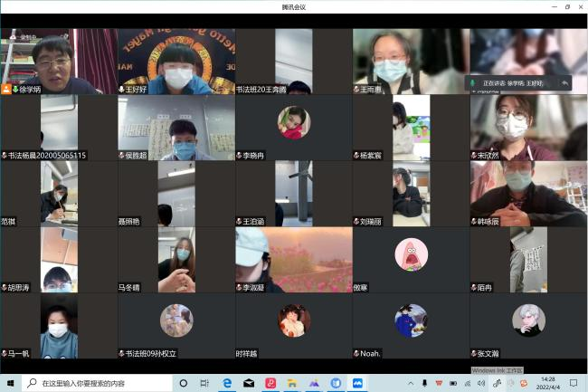The image size is (588, 392).
Task: Click 书法班09孙权立's round avatar
Action: pyautogui.click(x=176, y=320)
